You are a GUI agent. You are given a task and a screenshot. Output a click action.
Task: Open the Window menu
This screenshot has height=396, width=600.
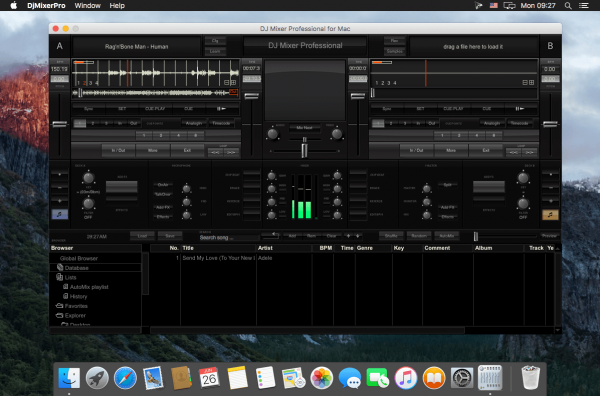point(87,5)
